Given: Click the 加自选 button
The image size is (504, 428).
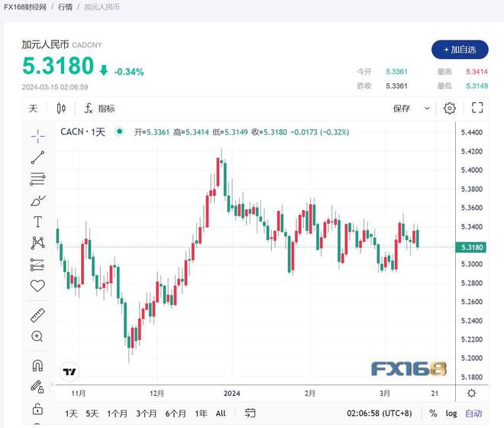Looking at the screenshot, I should click(x=460, y=50).
